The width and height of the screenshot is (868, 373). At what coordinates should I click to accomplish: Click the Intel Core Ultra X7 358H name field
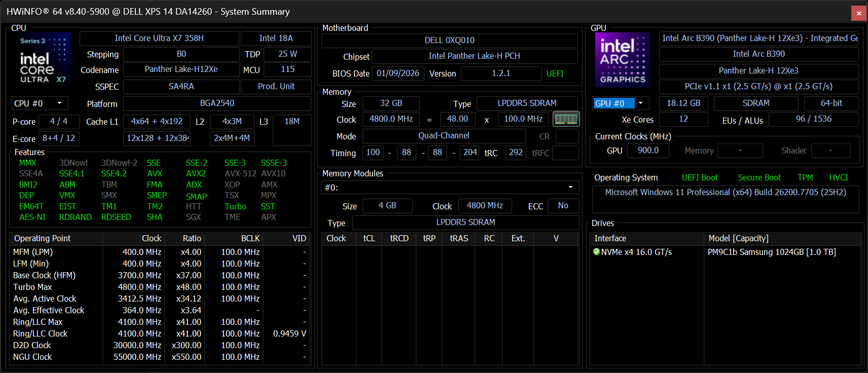159,39
